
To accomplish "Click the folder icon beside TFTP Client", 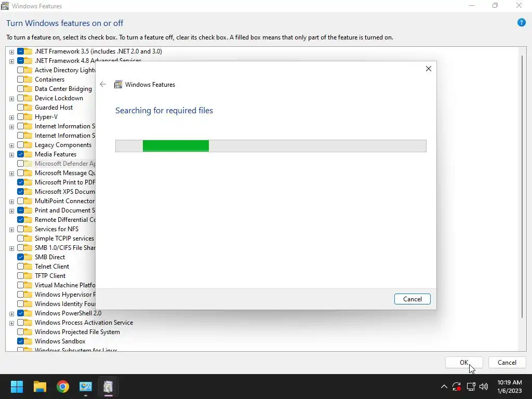I will (x=28, y=276).
